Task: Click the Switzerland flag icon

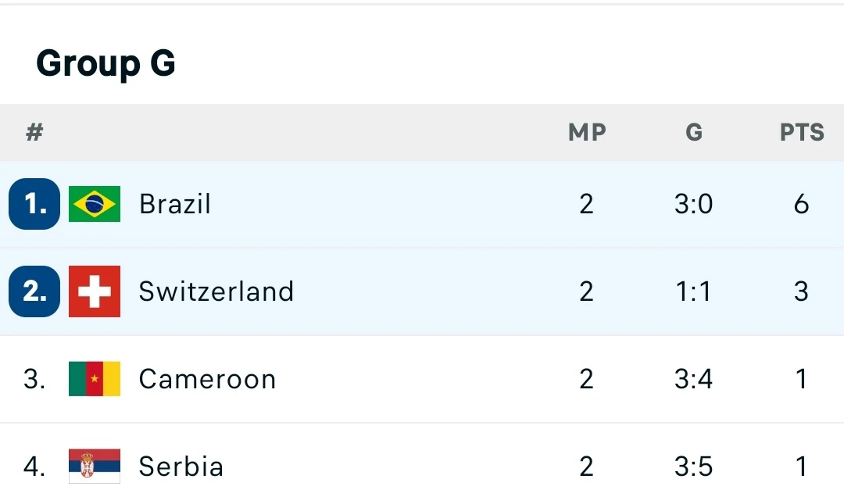Action: (x=95, y=291)
